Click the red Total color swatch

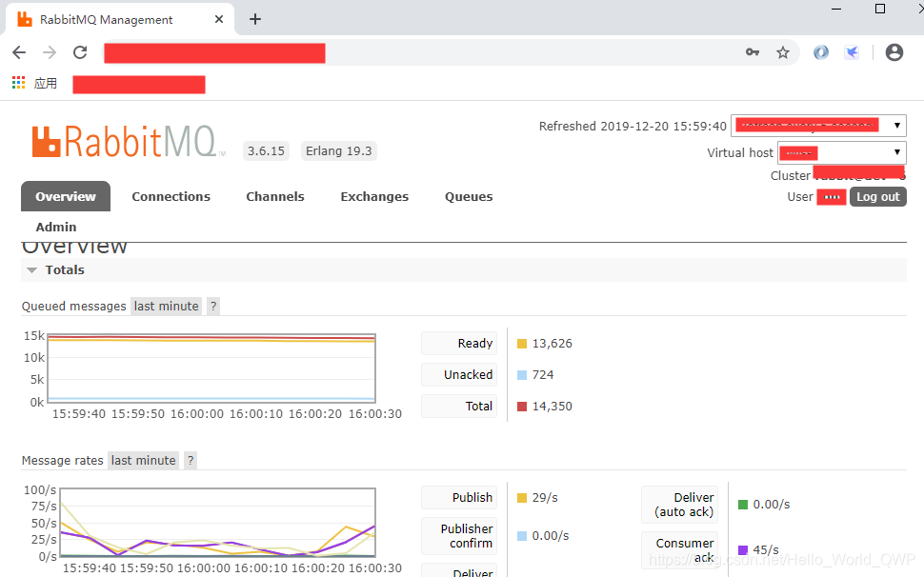pyautogui.click(x=521, y=407)
